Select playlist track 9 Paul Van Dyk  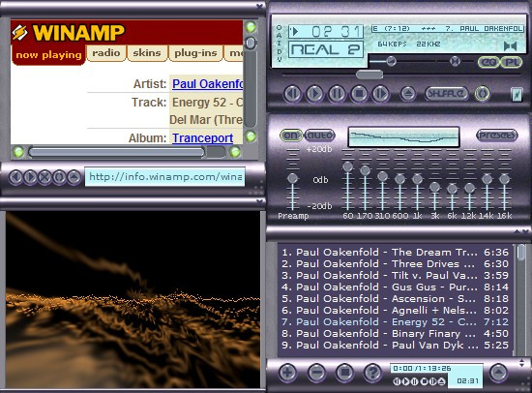(x=395, y=346)
